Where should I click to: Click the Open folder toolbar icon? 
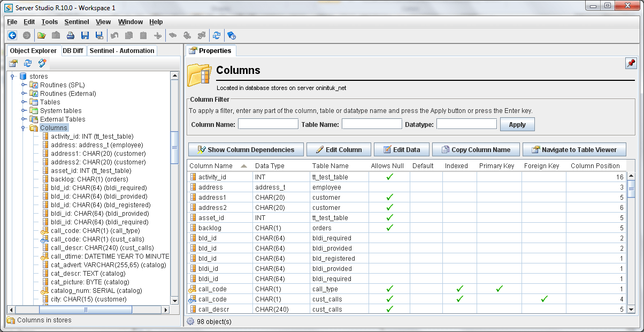[x=41, y=35]
